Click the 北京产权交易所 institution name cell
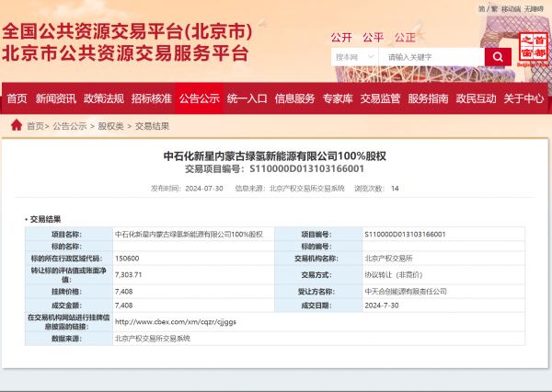 click(x=443, y=259)
